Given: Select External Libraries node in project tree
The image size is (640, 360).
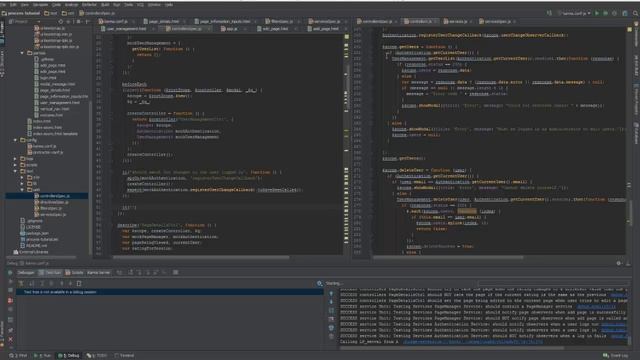Looking at the screenshot, I should pyautogui.click(x=31, y=252).
